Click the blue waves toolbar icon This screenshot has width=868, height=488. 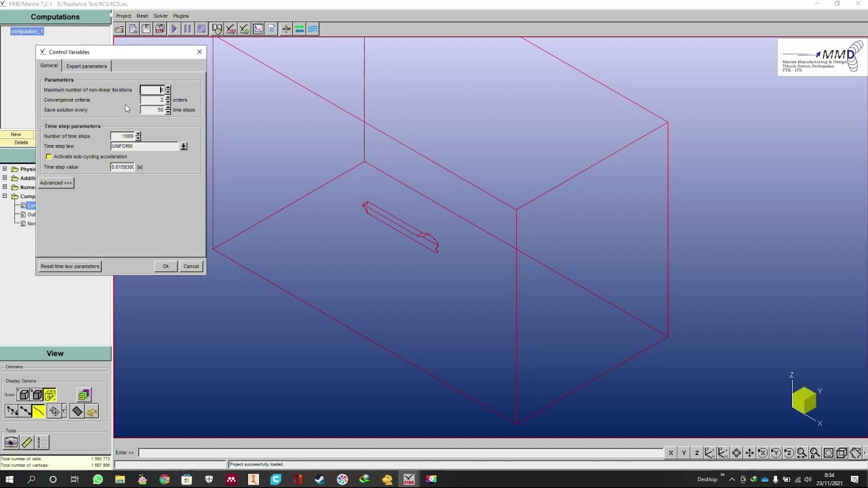[313, 28]
